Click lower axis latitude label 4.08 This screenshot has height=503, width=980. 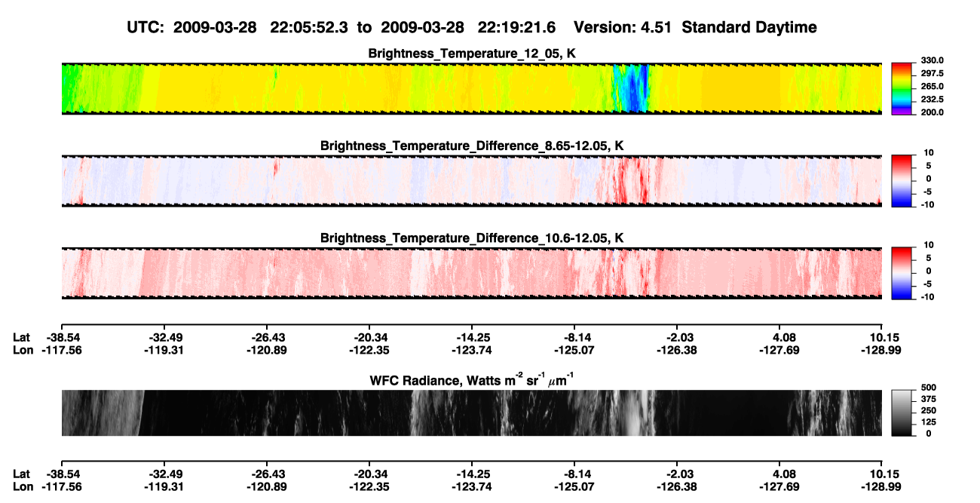coord(784,474)
